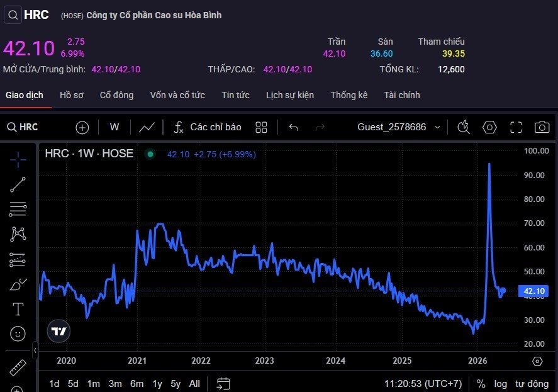Viewport: 558px width, 392px height.
Task: Switch to the Hồ sơ tab
Action: 72,95
